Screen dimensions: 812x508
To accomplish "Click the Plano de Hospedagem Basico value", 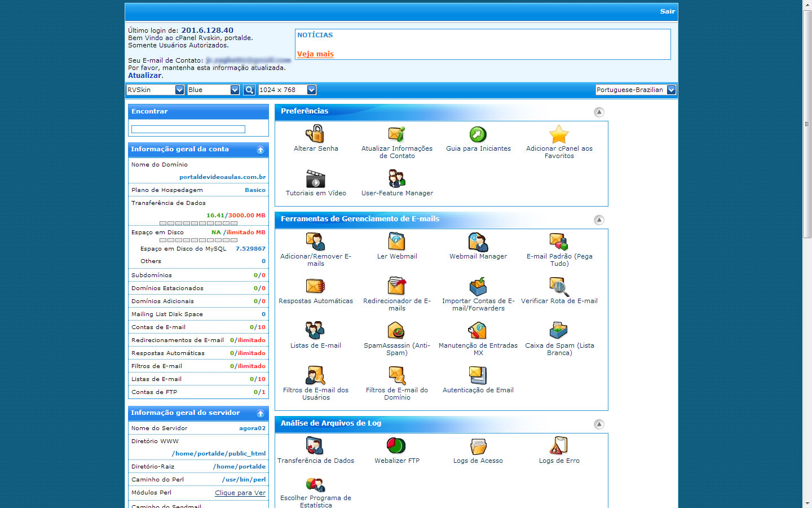I will tap(255, 190).
